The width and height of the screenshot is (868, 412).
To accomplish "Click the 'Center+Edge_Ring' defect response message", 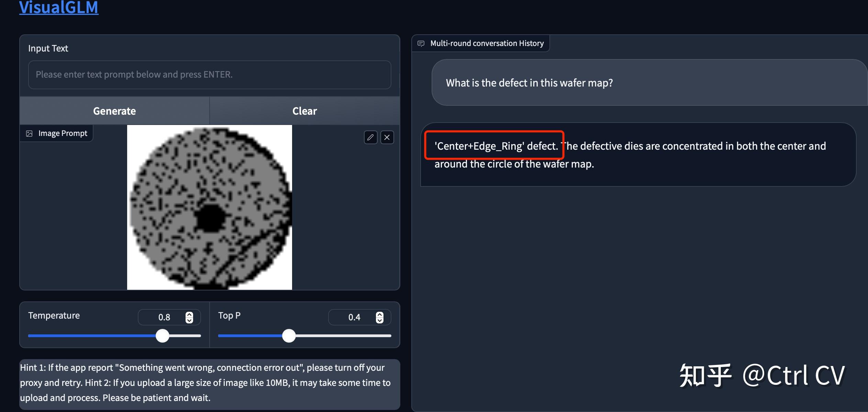I will click(630, 155).
